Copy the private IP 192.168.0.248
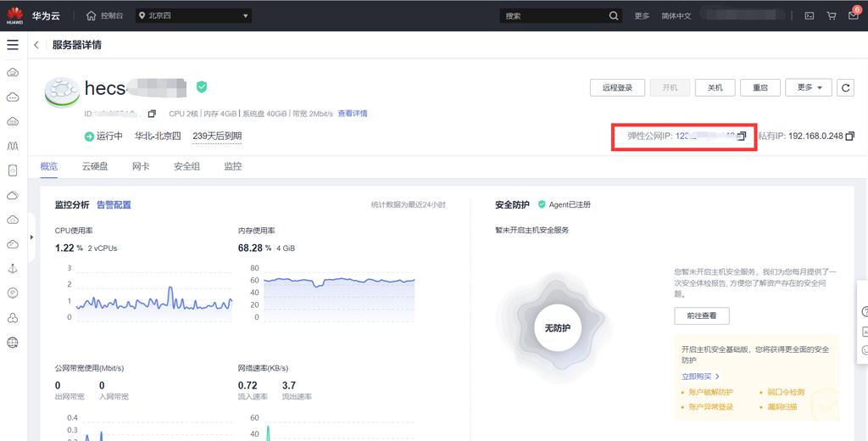 [x=849, y=136]
